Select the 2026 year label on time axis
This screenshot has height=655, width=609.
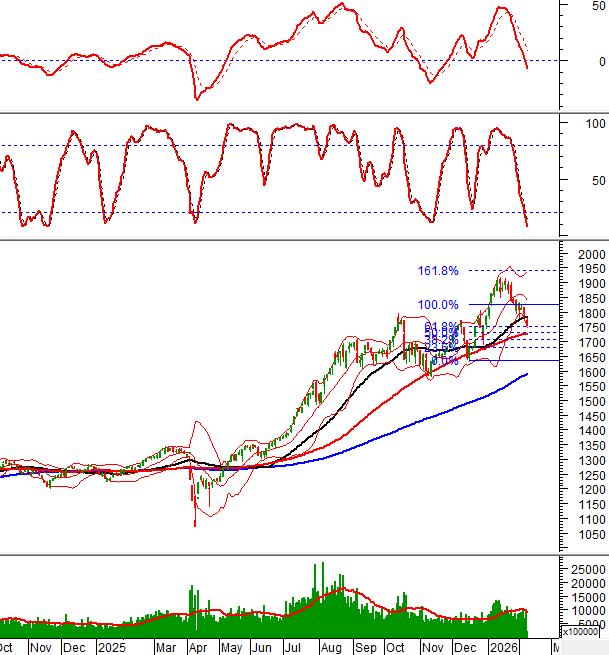[493, 647]
